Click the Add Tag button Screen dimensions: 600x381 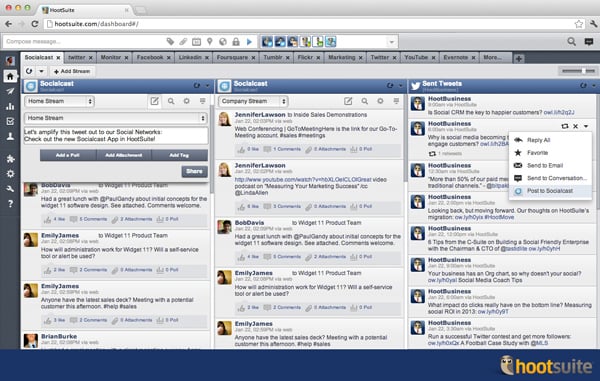(x=179, y=155)
